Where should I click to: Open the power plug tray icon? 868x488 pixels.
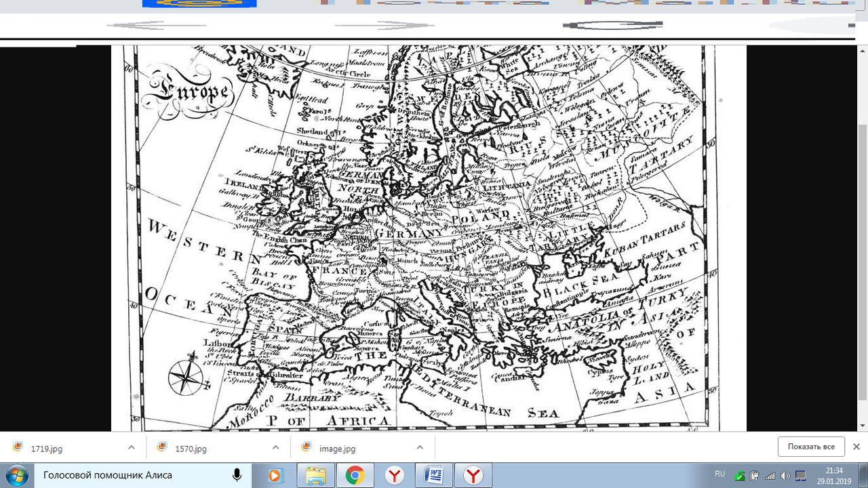(x=755, y=476)
